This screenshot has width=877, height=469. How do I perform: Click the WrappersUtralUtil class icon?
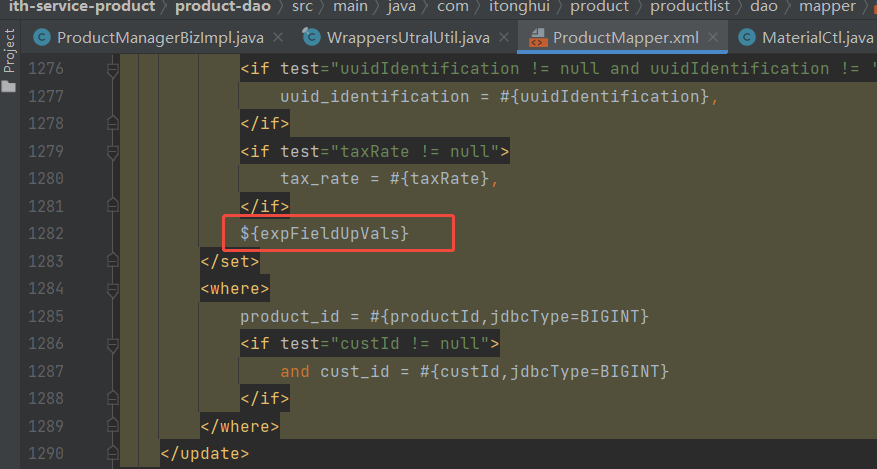click(311, 37)
